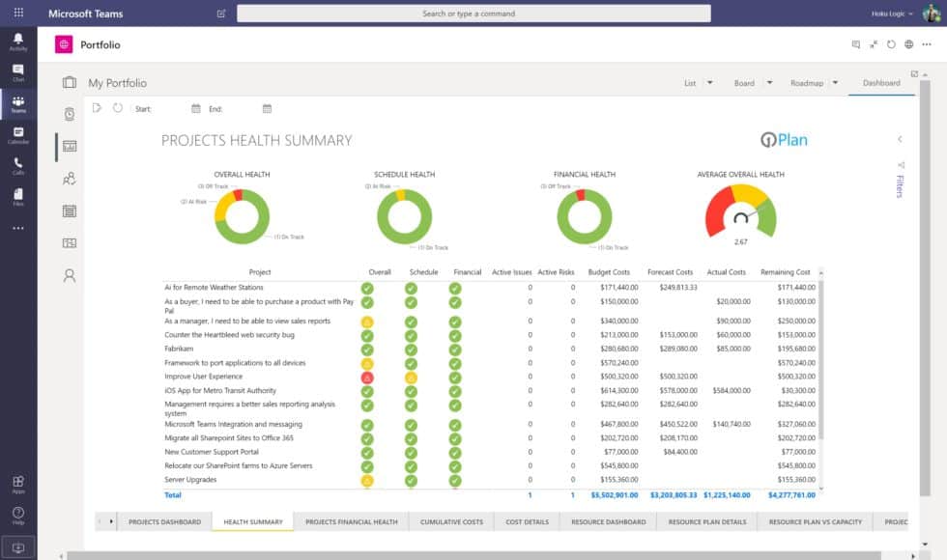Click the new chat compose icon
Viewport: 947px width, 560px height.
221,14
